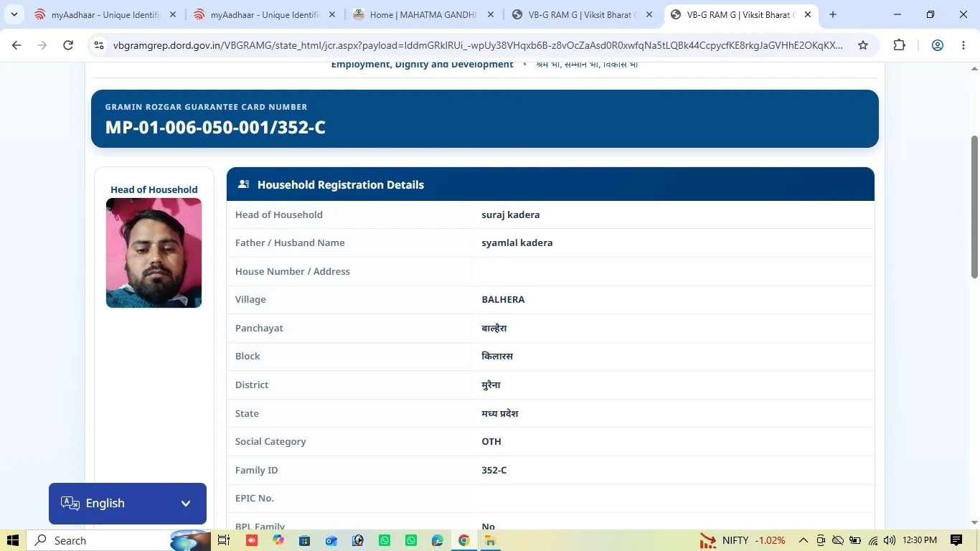This screenshot has width=980, height=551.
Task: Open the Chrome profile avatar
Action: tap(938, 45)
